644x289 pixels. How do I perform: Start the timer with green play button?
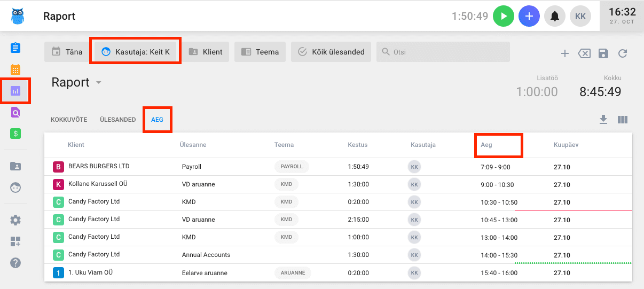[504, 16]
